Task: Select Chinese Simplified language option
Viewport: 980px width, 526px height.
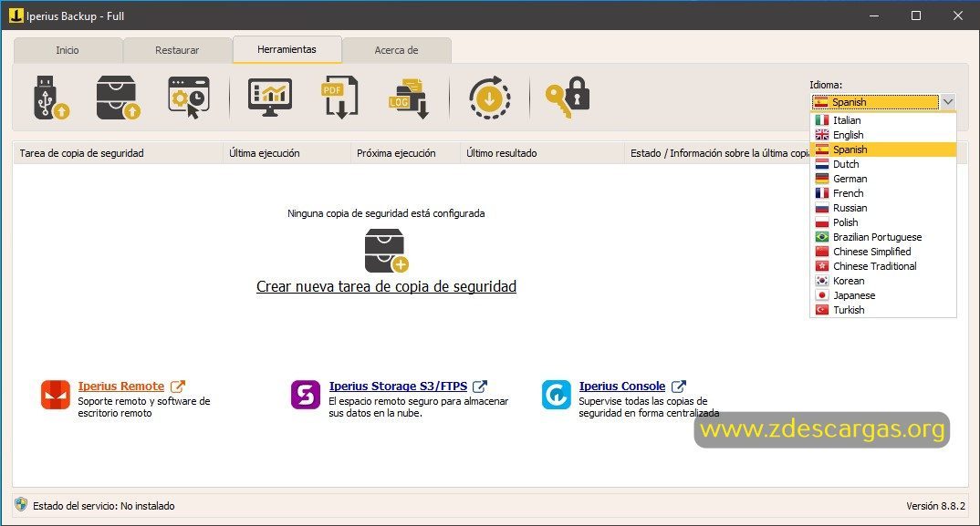Action: pyautogui.click(x=883, y=251)
